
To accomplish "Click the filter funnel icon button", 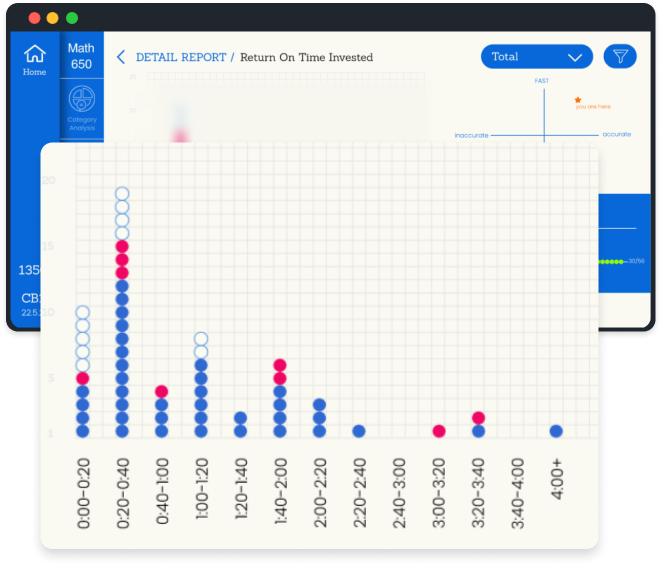I will (620, 57).
